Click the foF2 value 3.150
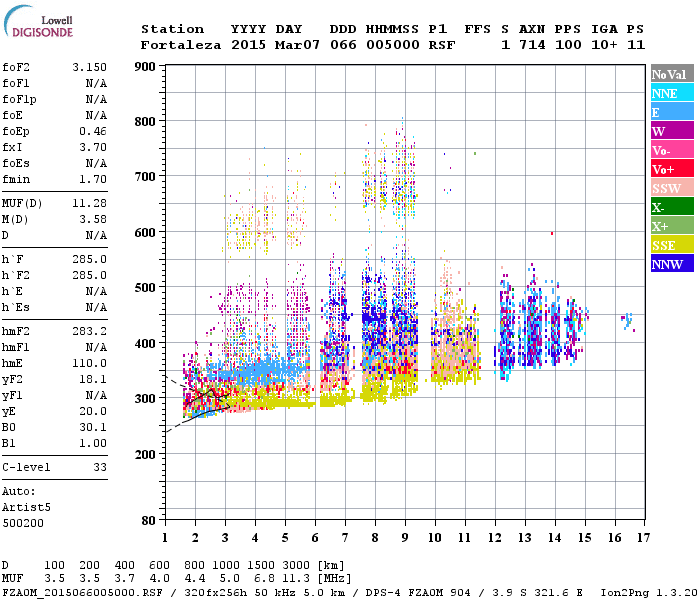Viewport: 700px width, 600px height. [89, 67]
